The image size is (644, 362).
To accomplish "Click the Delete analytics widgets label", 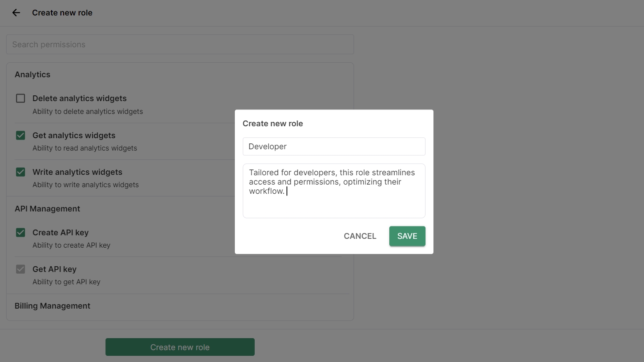I will (x=79, y=98).
